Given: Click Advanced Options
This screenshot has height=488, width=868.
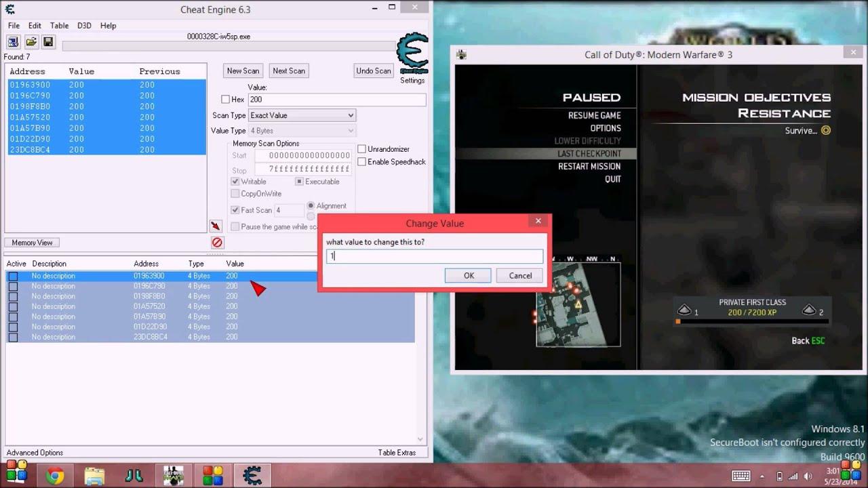Looking at the screenshot, I should 35,453.
